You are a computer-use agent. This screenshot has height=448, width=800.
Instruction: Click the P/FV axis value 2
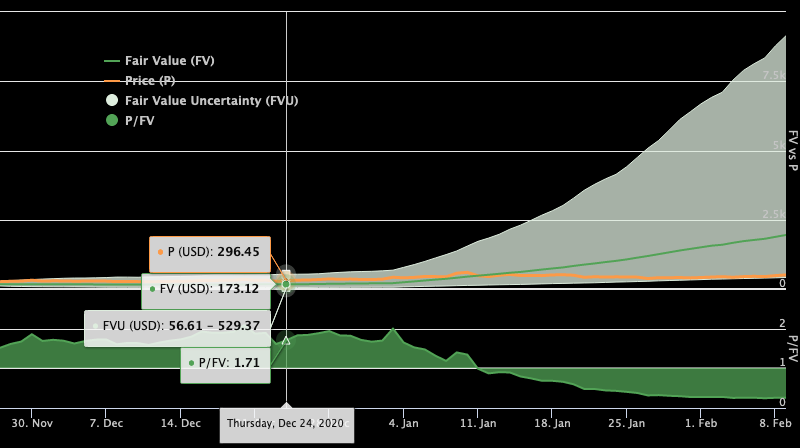click(782, 323)
